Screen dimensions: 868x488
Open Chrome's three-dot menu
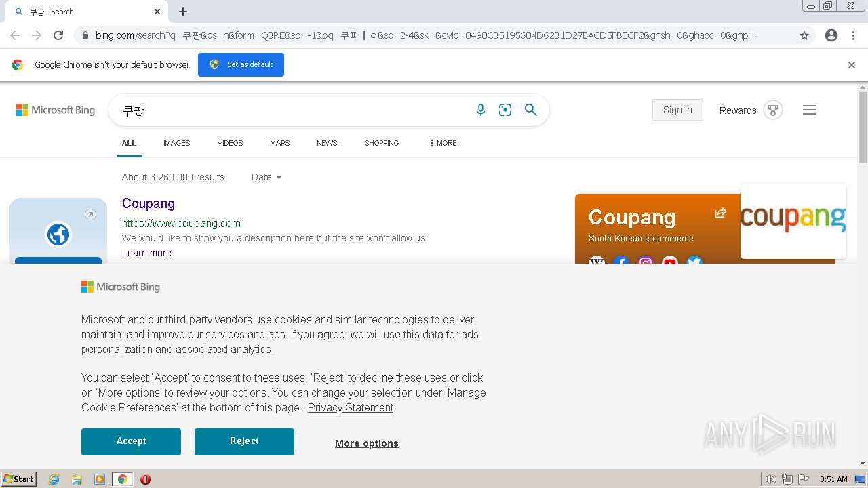(x=853, y=35)
